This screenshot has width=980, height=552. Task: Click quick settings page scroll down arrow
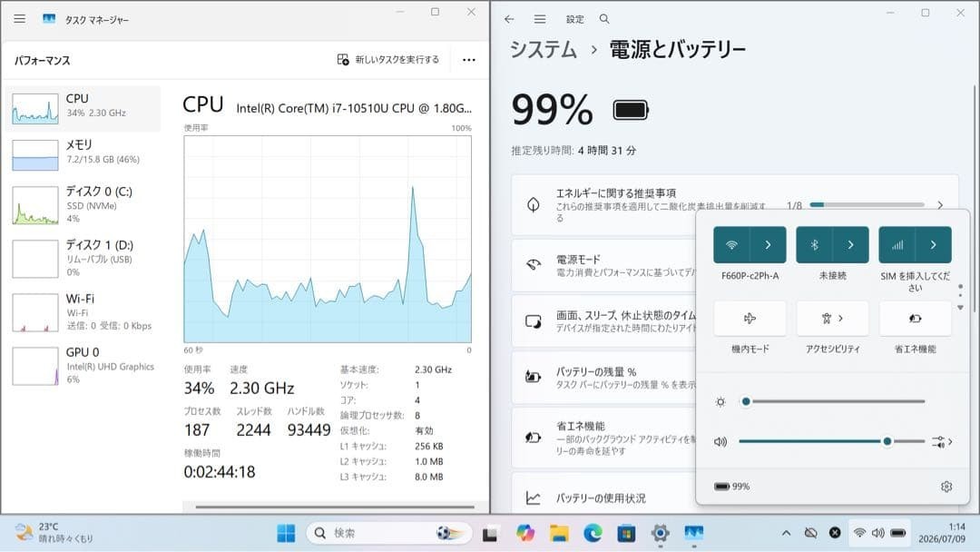point(961,308)
